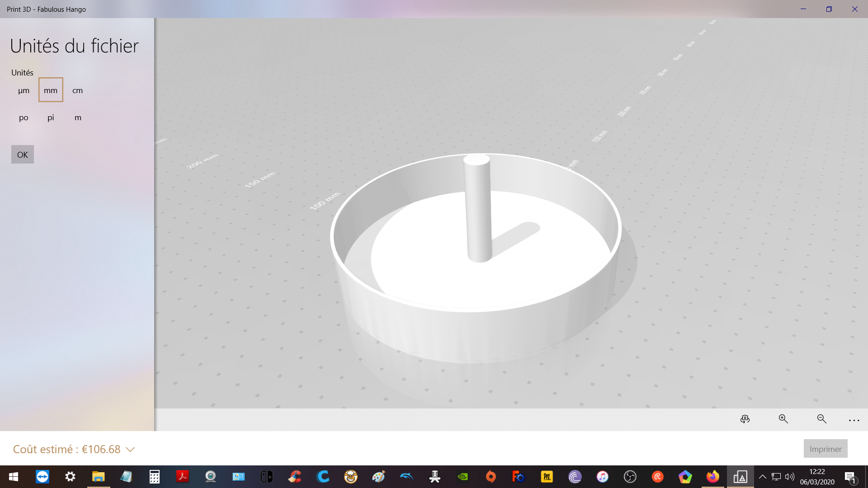Click the zoom in magnifier icon
This screenshot has width=868, height=488.
pyautogui.click(x=783, y=419)
